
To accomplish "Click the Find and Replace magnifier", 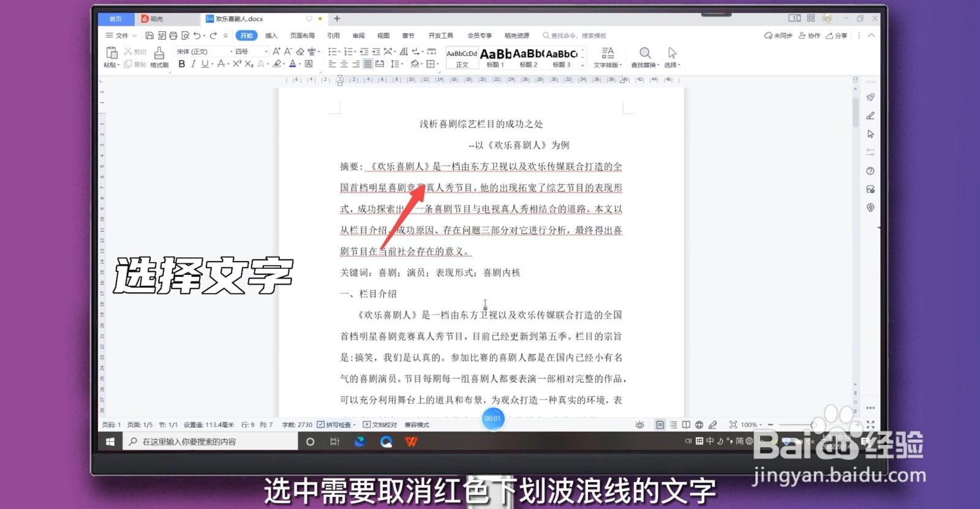I will point(645,53).
